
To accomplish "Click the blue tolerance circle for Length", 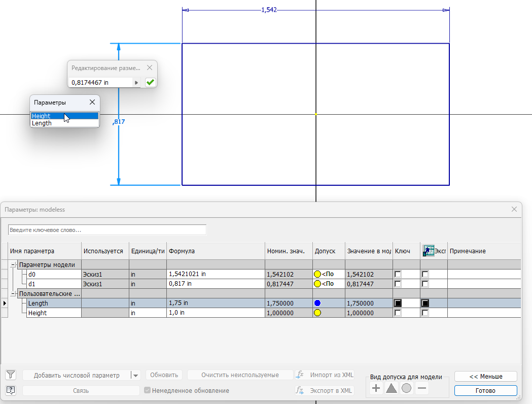I will pyautogui.click(x=317, y=303).
